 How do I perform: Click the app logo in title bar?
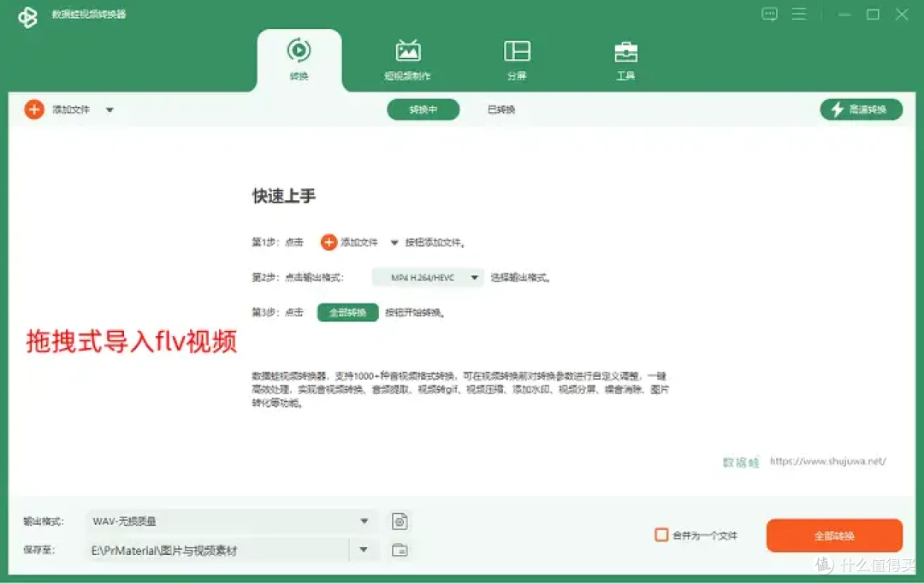(27, 17)
